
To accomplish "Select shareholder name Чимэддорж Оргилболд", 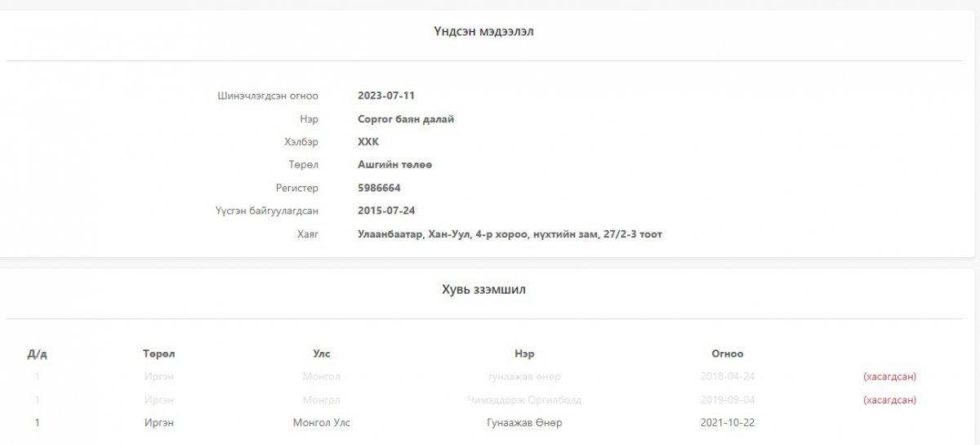I will pyautogui.click(x=524, y=400).
